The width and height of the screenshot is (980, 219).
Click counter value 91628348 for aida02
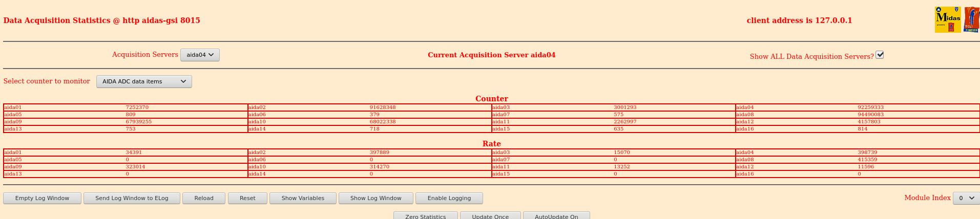[x=383, y=107]
